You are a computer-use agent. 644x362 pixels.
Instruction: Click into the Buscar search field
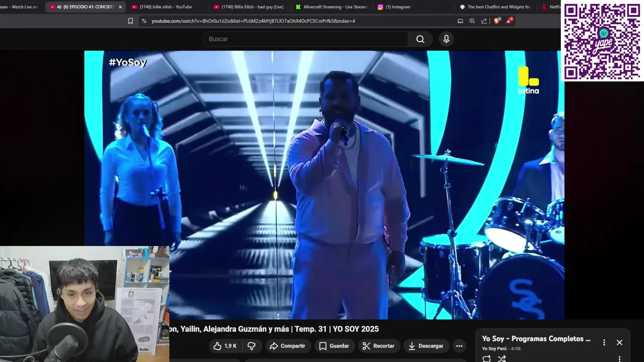click(305, 39)
